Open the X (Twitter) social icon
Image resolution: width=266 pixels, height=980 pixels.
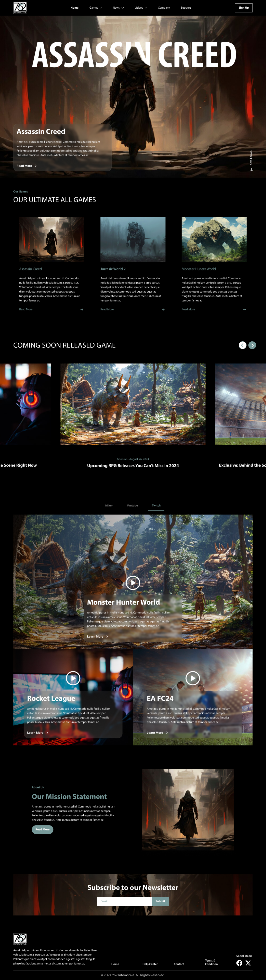pos(248,963)
